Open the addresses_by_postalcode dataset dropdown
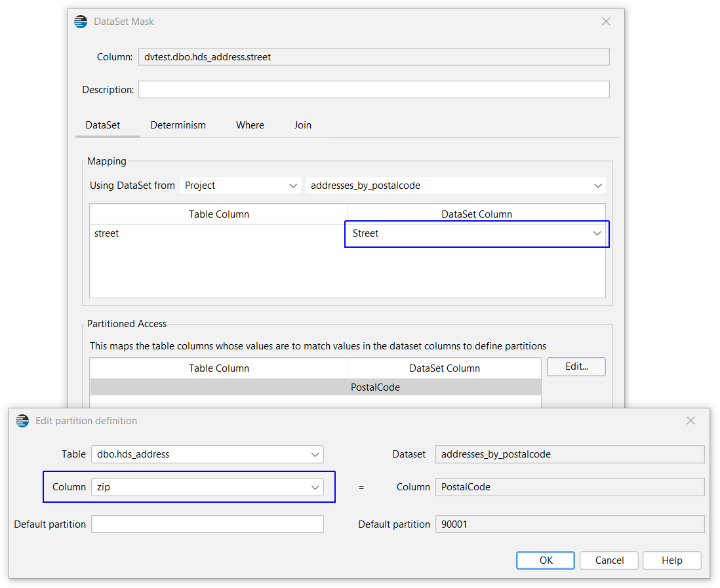The width and height of the screenshot is (720, 588). tap(456, 186)
